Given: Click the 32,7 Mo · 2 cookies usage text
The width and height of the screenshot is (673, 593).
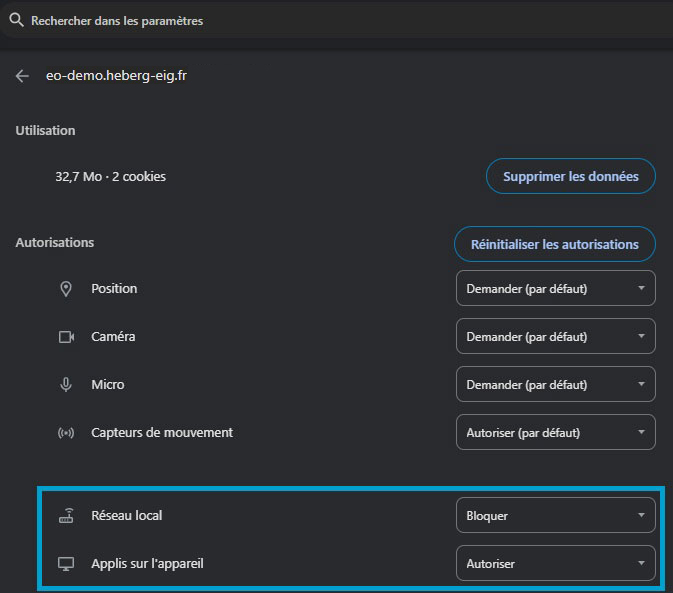Looking at the screenshot, I should pyautogui.click(x=110, y=177).
